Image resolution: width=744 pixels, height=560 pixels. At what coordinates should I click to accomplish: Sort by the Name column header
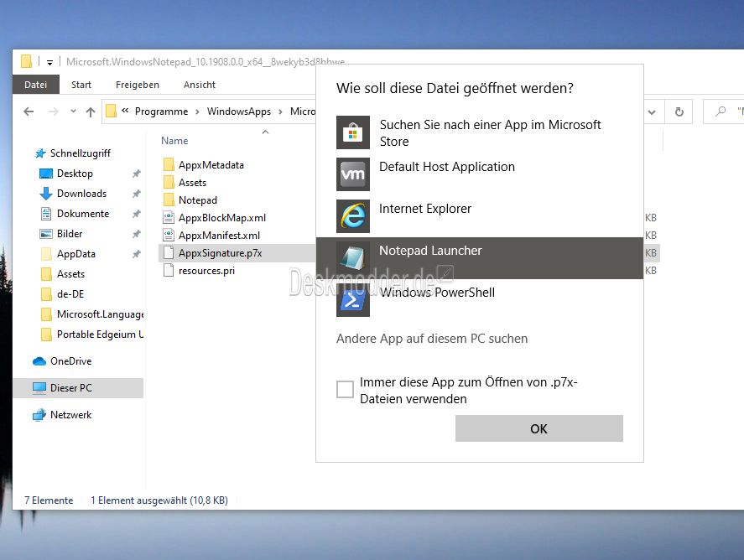click(174, 141)
